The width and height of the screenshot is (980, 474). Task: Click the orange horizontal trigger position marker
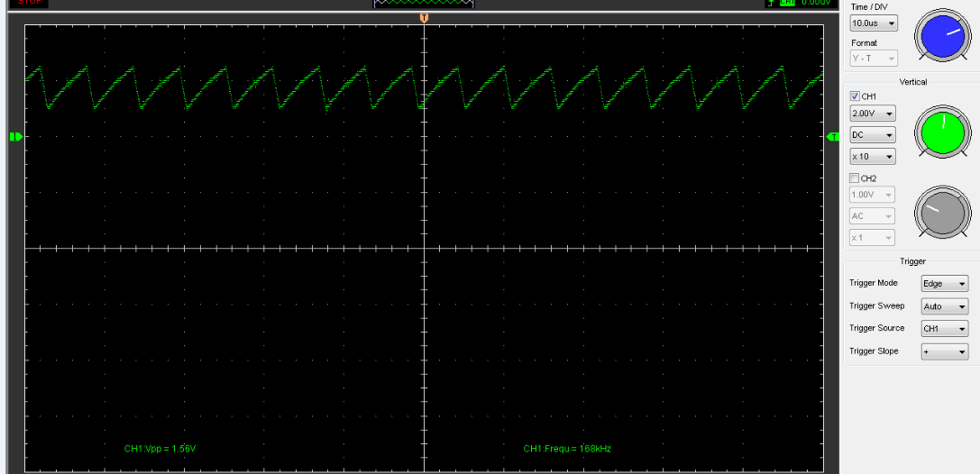click(425, 17)
